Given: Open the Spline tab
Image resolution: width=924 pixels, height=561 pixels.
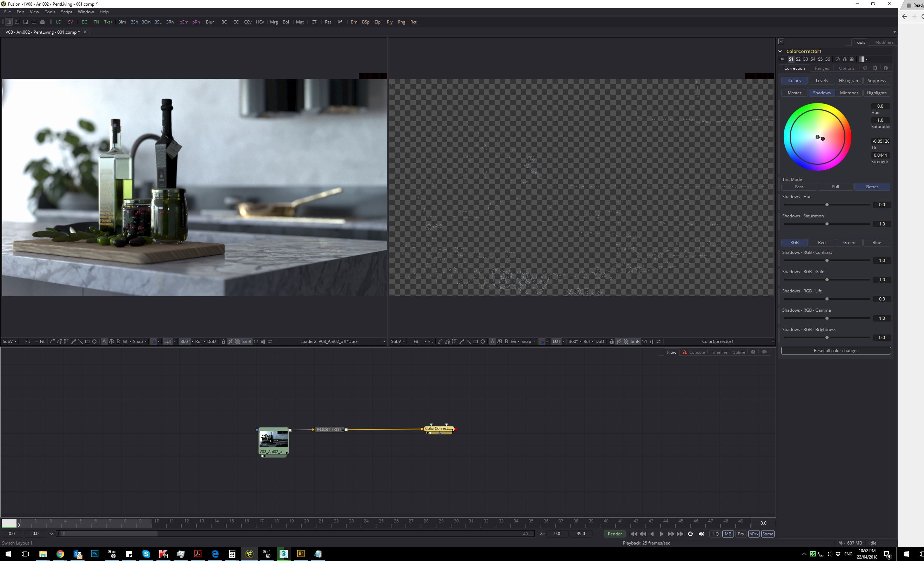Looking at the screenshot, I should 739,352.
